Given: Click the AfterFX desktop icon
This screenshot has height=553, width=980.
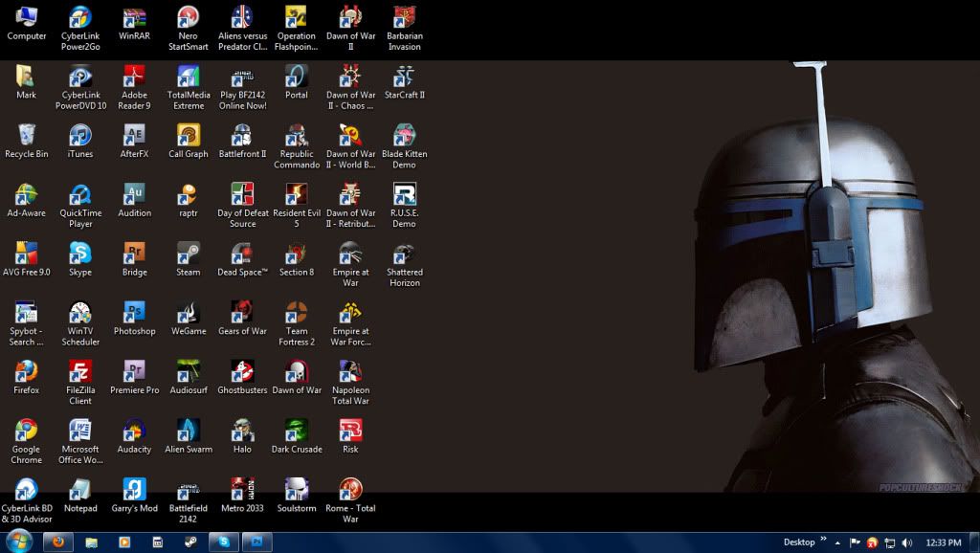Looking at the screenshot, I should 134,142.
